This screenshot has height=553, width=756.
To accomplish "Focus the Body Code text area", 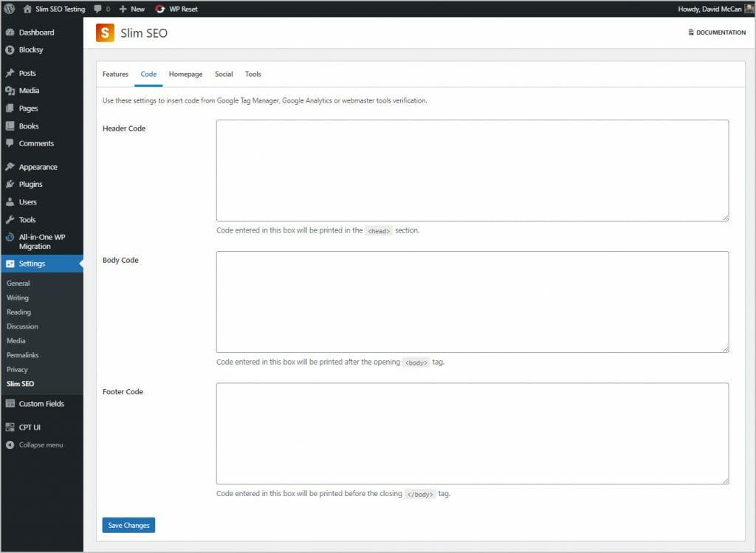I will [472, 302].
